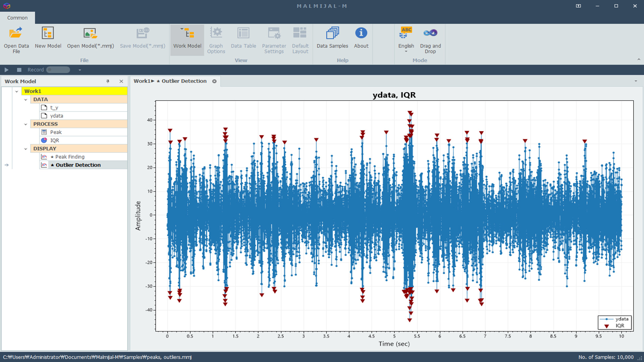Open the record bar dropdown arrow
The width and height of the screenshot is (644, 362).
click(x=80, y=70)
